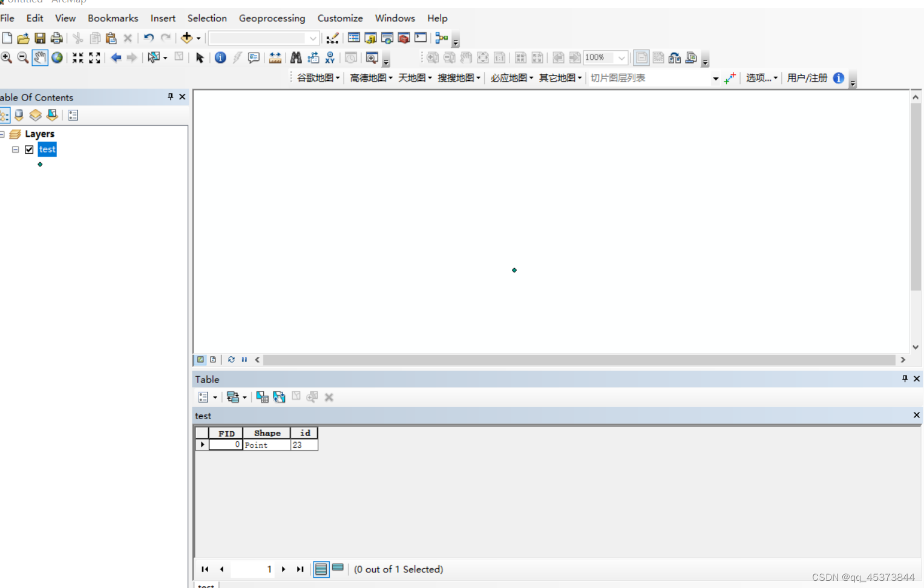
Task: Collapse the test layer tree node
Action: pyautogui.click(x=16, y=149)
